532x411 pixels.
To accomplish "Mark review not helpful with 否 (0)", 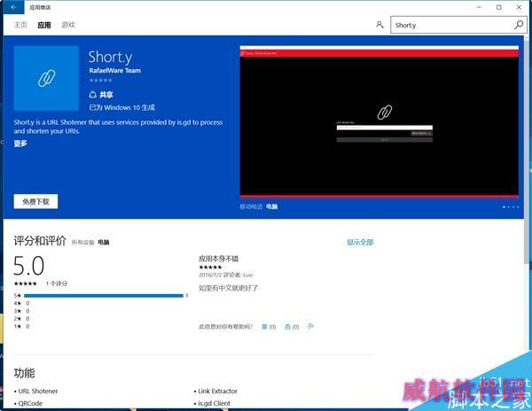I will point(292,327).
